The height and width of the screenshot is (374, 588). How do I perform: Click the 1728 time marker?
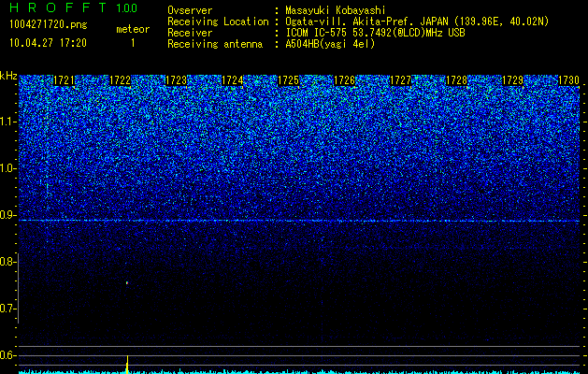(457, 80)
